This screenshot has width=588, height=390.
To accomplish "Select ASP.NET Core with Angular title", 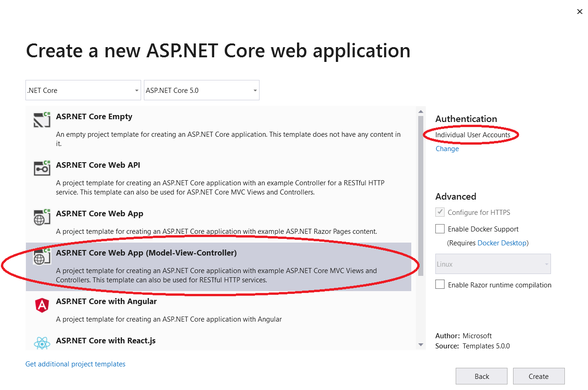I will click(x=106, y=301).
